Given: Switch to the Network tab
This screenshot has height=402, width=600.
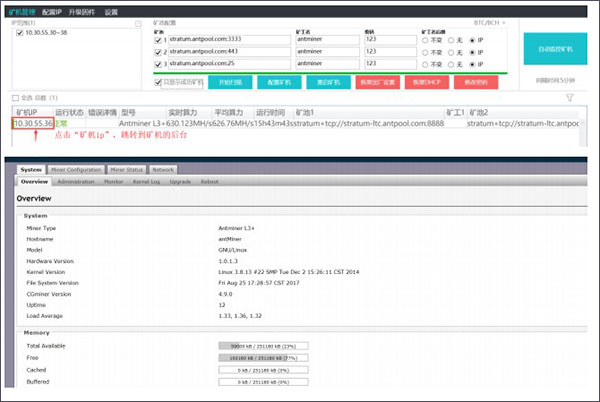Looking at the screenshot, I should [x=163, y=169].
